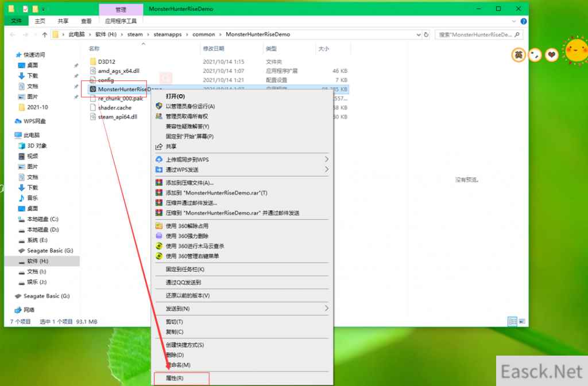Click the search magnifier icon

click(x=517, y=34)
